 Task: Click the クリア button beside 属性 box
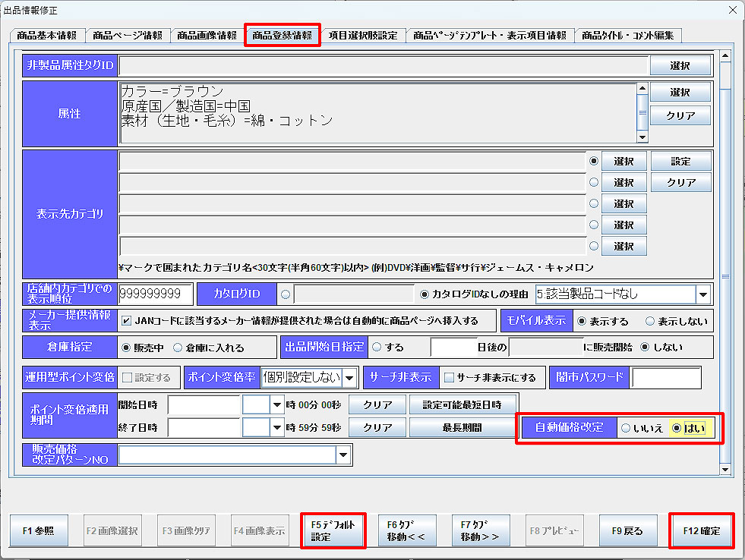[680, 115]
